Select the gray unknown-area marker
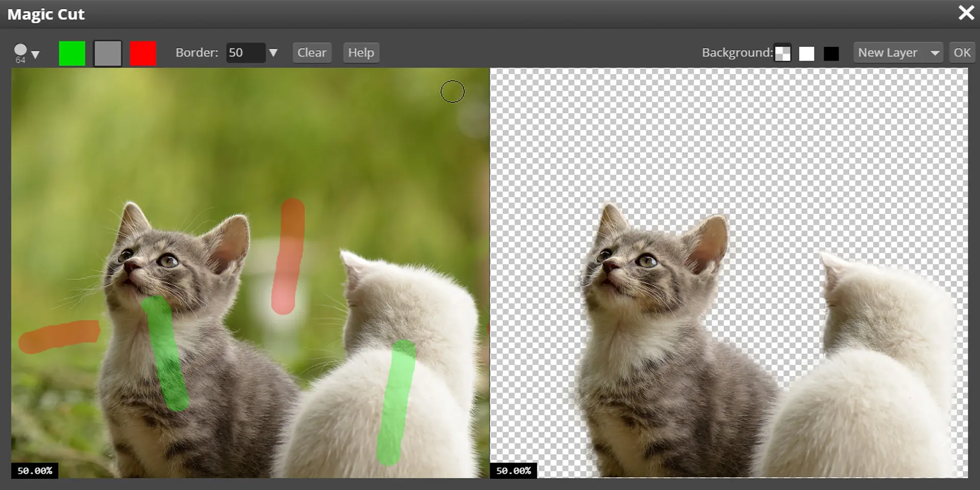Image resolution: width=980 pixels, height=490 pixels. (108, 53)
